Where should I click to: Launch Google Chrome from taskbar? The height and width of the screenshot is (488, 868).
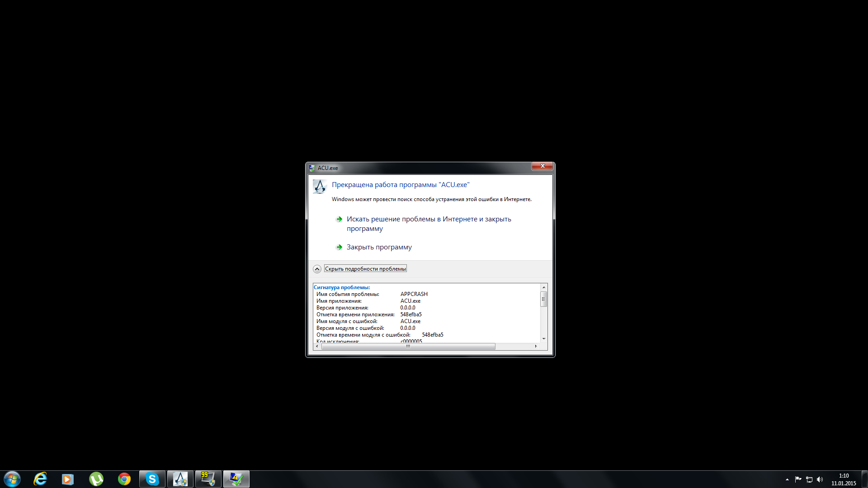tap(124, 479)
